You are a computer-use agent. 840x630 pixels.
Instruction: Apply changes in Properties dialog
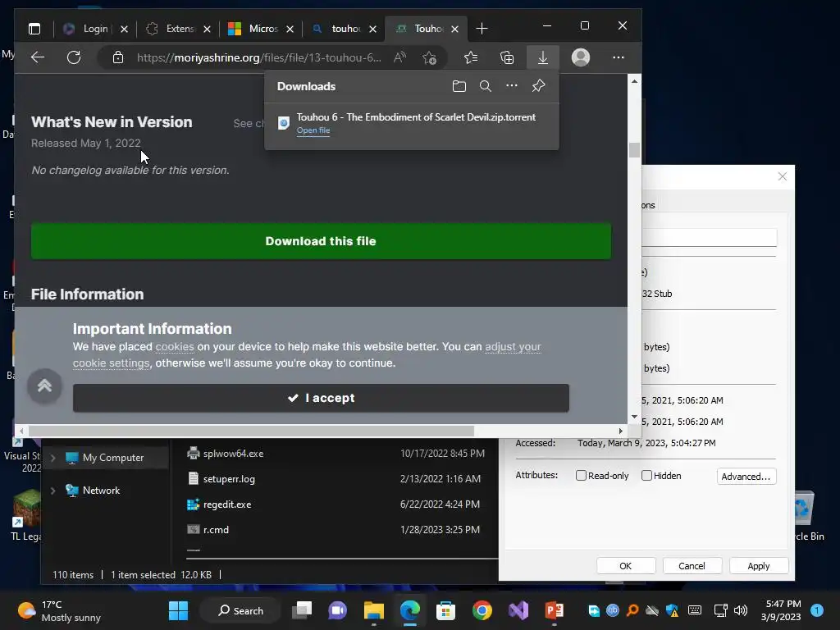[x=758, y=566]
